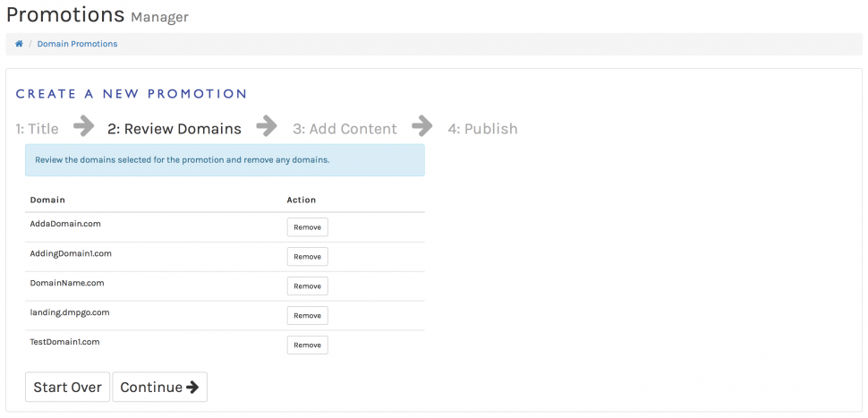Screen dimensions: 868x418
Task: Click the arrow icon before step 4: Publish
Action: click(422, 126)
